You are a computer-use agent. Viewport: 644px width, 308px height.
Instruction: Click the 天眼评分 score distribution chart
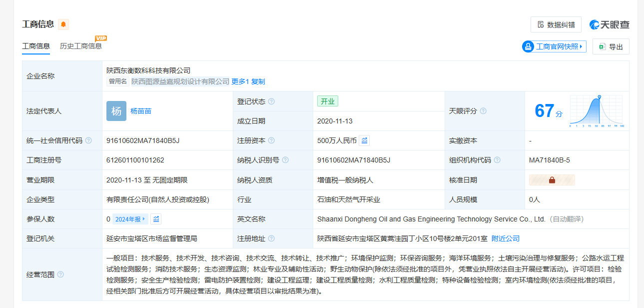[597, 111]
